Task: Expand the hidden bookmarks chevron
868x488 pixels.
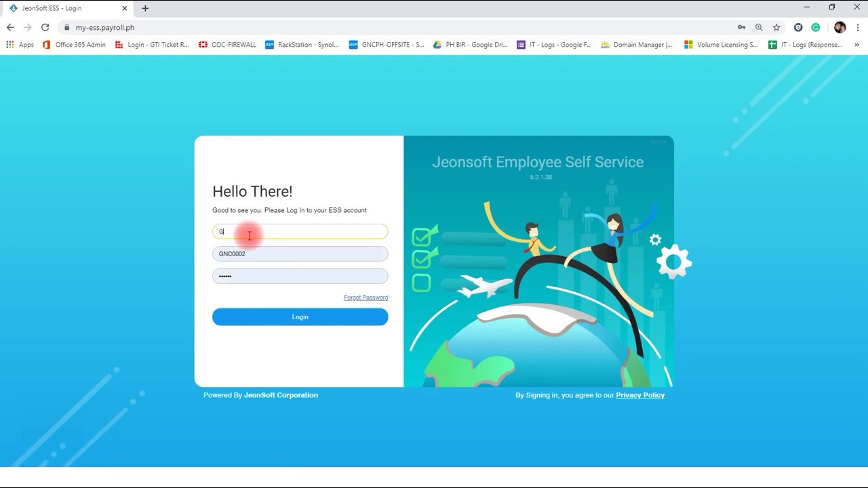Action: pyautogui.click(x=856, y=45)
